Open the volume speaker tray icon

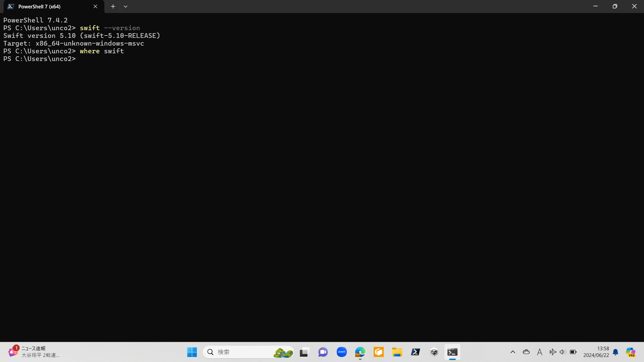tap(563, 352)
